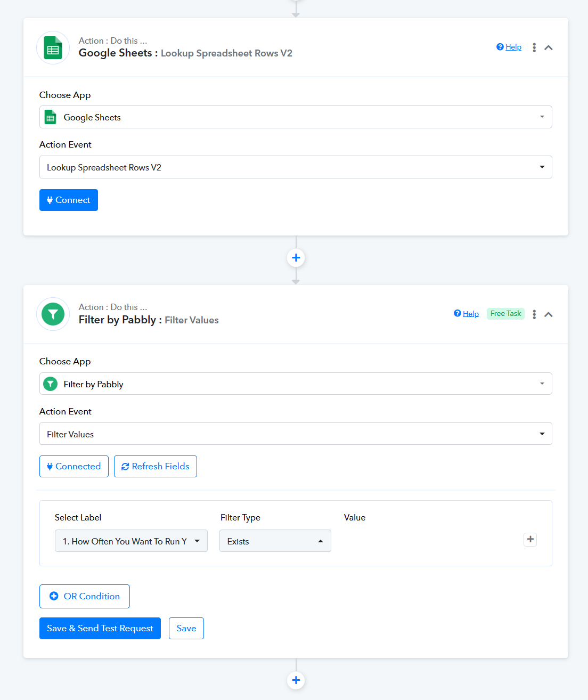588x700 pixels.
Task: Click the small Google Sheets icon in Choose App field
Action: click(51, 117)
